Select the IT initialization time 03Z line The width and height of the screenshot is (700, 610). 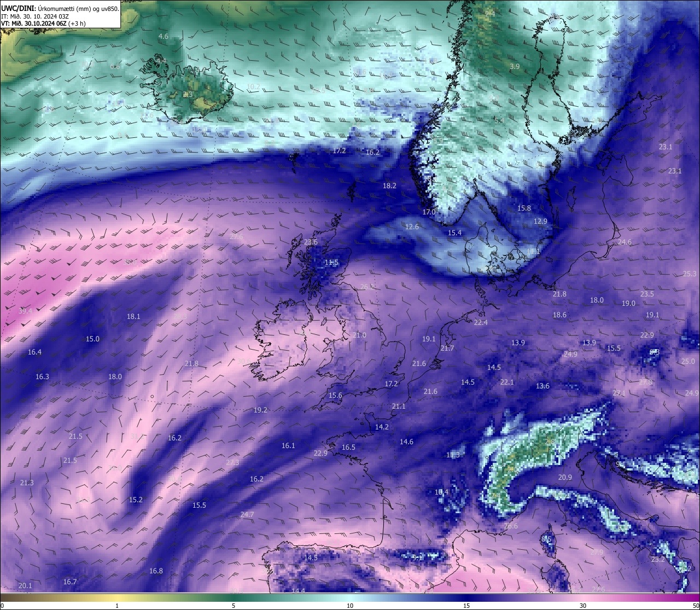tap(36, 16)
